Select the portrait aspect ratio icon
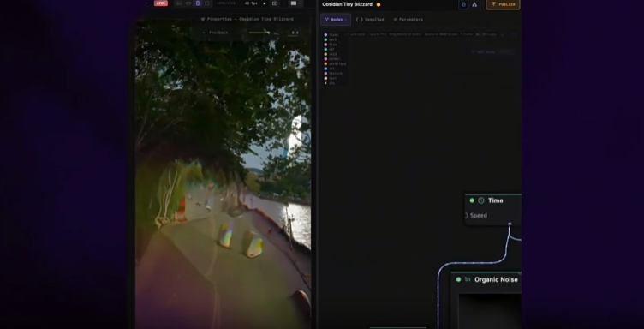This screenshot has height=329, width=644. (198, 3)
